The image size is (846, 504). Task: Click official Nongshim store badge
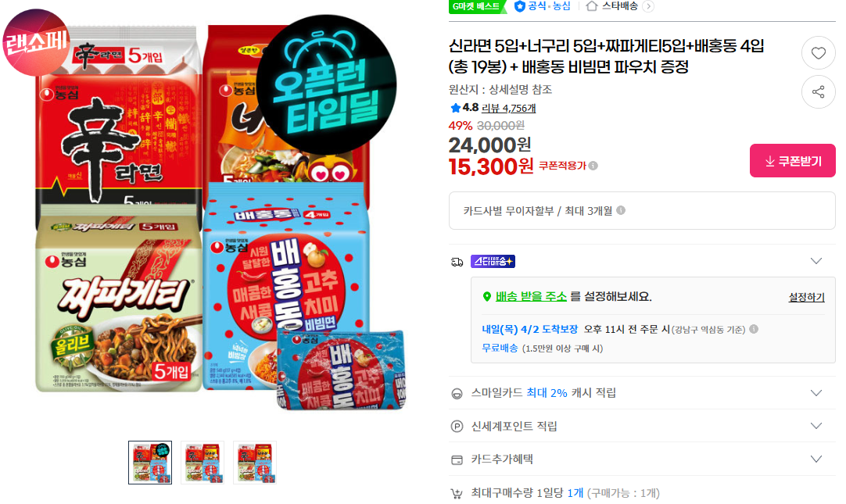coord(543,6)
